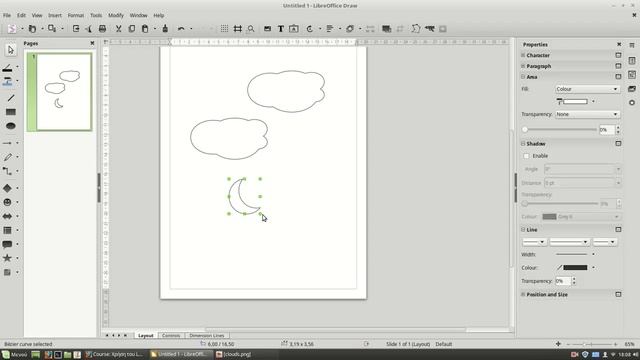640x360 pixels.
Task: Click the Toggle Point Edit Mode icon
Action: pyautogui.click(x=416, y=29)
